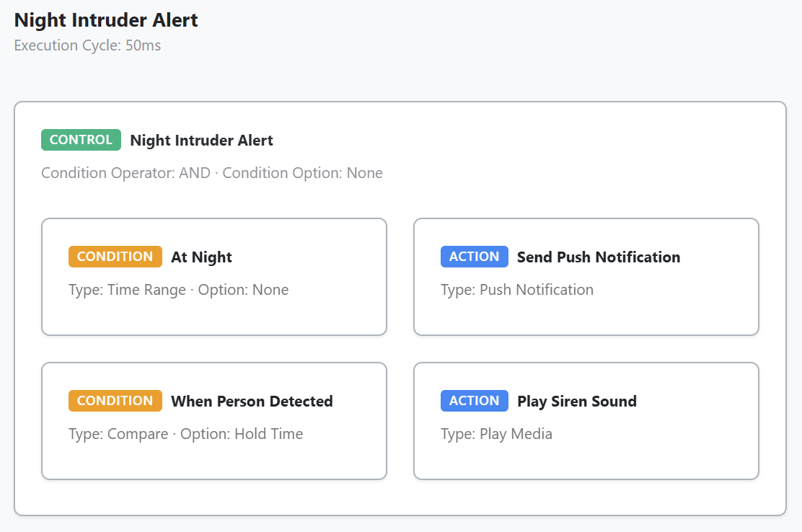The width and height of the screenshot is (802, 532).
Task: Click the ACTION badge beside Play Siren Sound
Action: [474, 401]
